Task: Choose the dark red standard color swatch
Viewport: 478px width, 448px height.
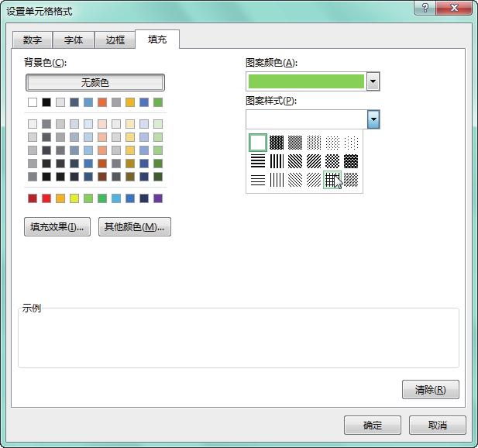Action: click(33, 198)
